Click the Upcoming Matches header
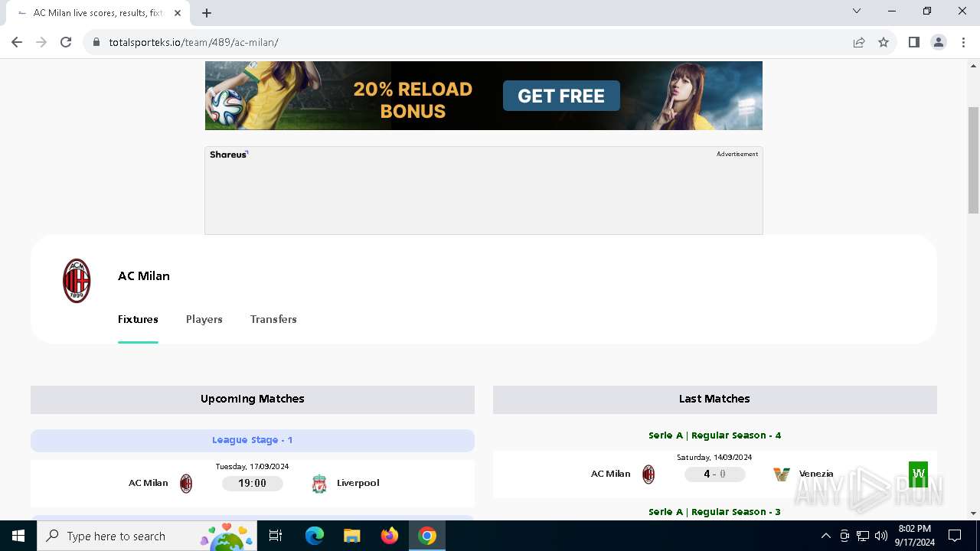The image size is (980, 551). coord(253,399)
